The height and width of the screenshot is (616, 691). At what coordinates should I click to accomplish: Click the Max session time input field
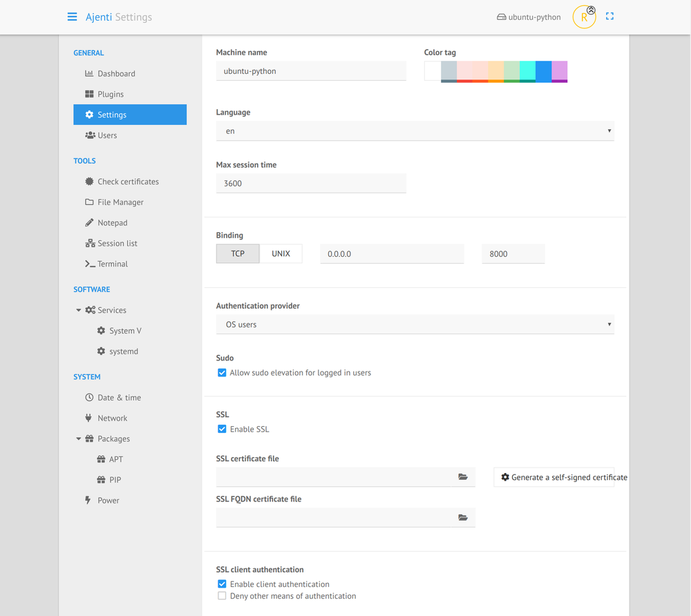pyautogui.click(x=311, y=183)
